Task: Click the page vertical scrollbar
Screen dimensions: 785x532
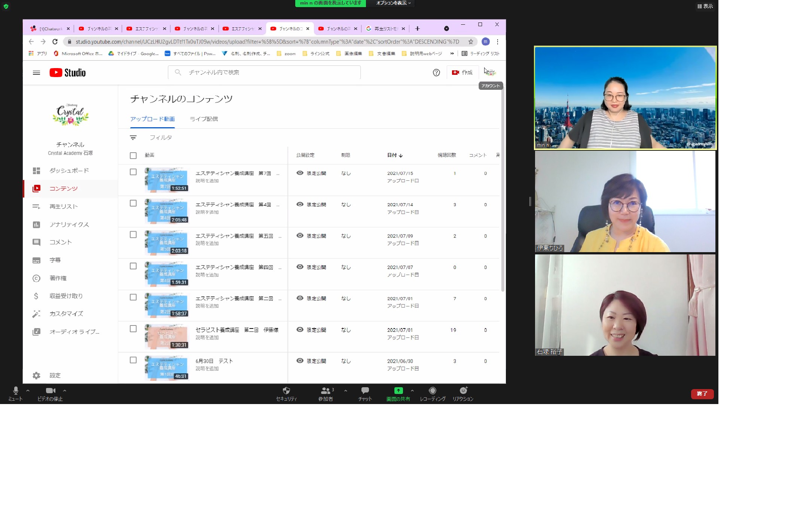Action: point(503,189)
